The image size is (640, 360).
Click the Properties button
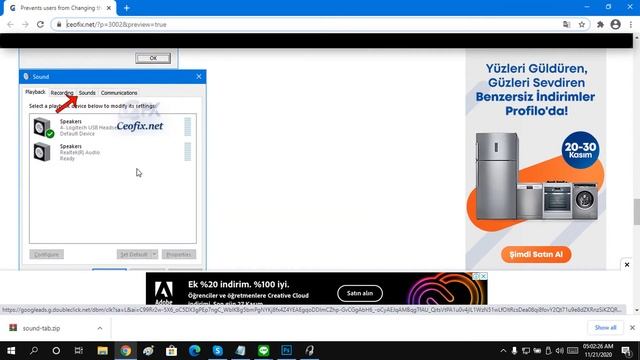pyautogui.click(x=179, y=254)
